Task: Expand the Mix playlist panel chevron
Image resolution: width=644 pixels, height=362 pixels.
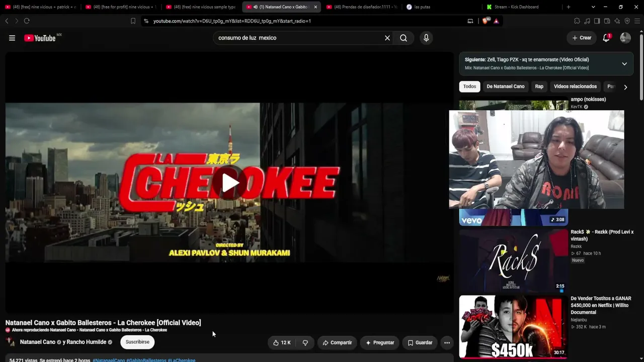Action: [x=624, y=64]
